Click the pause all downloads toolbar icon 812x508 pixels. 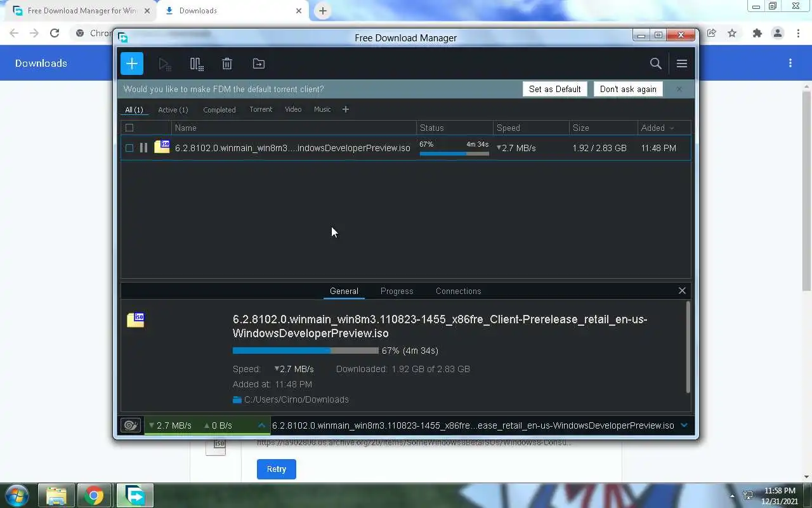197,63
